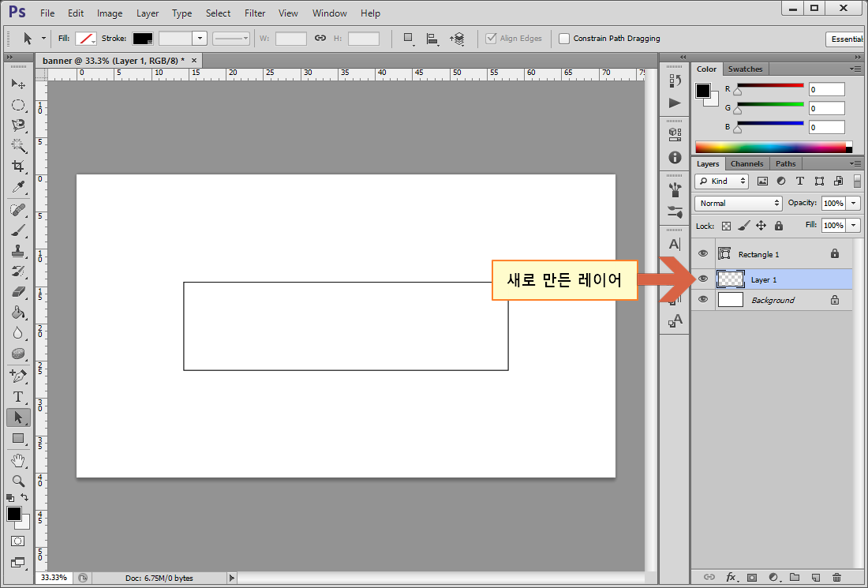
Task: Change the screen mode
Action: [x=17, y=563]
